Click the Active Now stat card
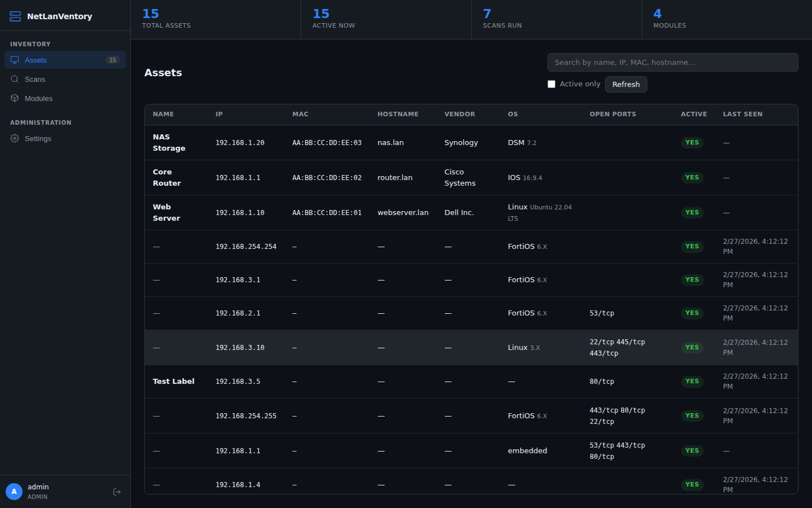 click(386, 20)
